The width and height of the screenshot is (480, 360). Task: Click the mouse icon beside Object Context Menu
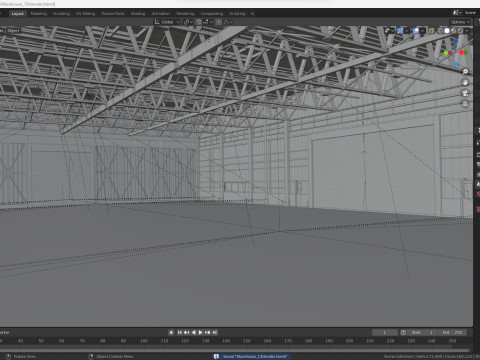(91, 356)
